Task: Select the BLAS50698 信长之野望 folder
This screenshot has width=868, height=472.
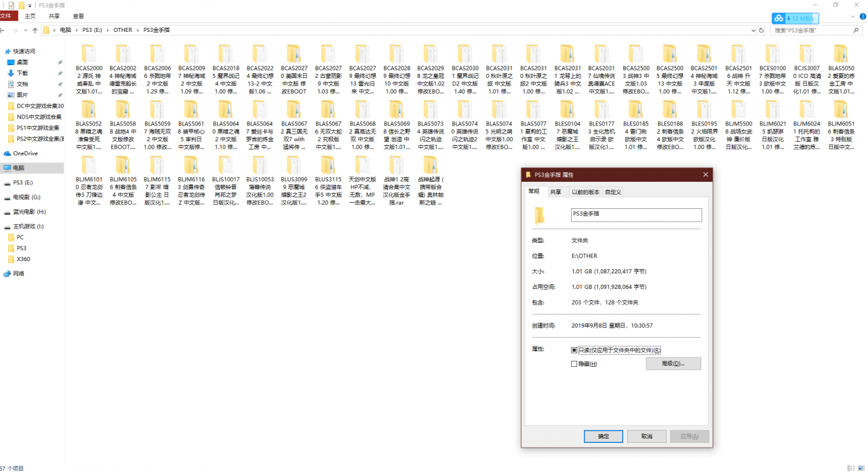Action: (x=396, y=125)
